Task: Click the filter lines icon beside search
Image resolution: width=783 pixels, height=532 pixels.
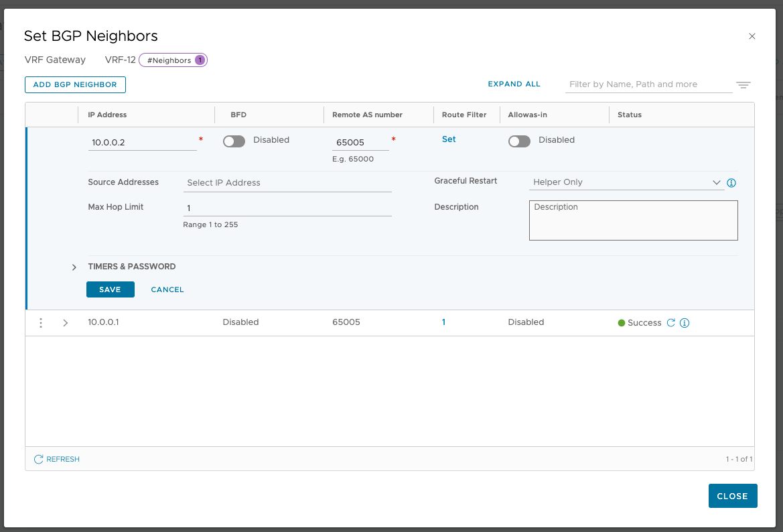Action: 743,85
